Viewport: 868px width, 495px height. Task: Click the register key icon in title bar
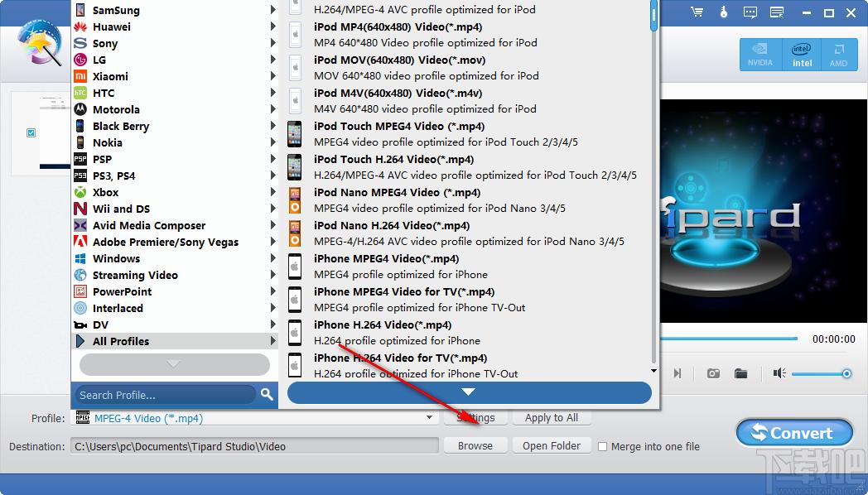[x=724, y=12]
